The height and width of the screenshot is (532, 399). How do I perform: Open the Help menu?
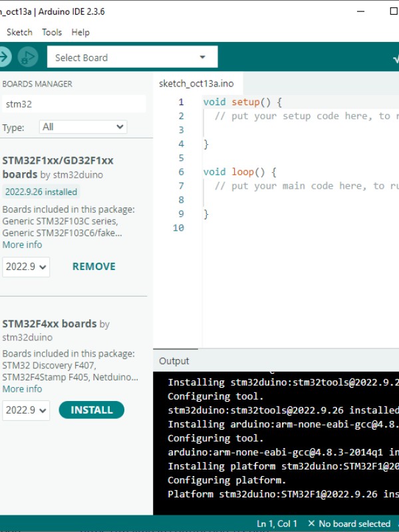point(80,32)
